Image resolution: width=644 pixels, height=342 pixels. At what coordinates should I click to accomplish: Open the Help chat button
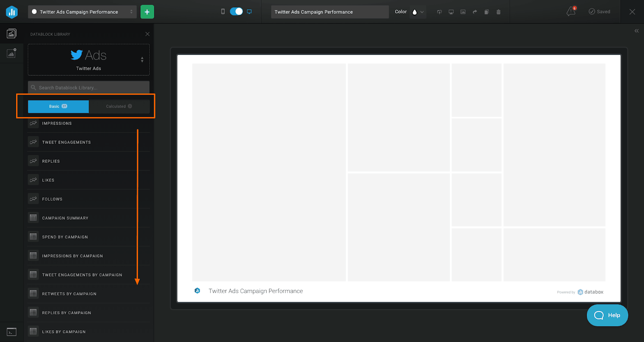click(607, 315)
